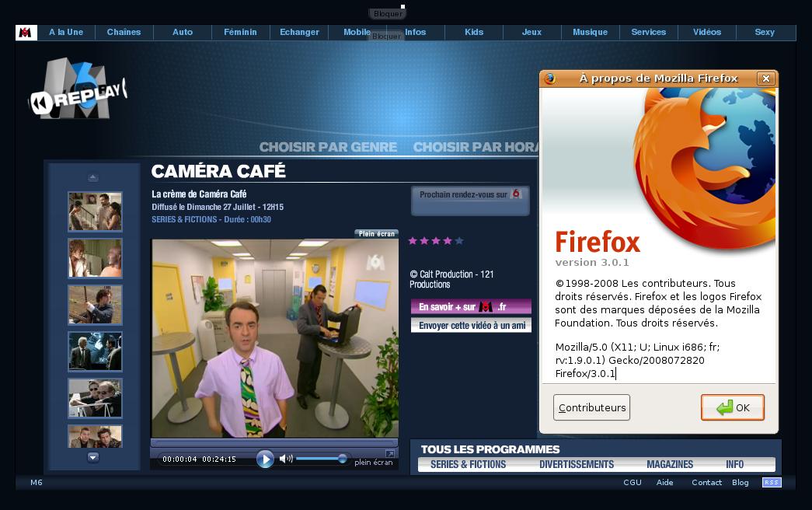Open the Echanger menu item

point(299,32)
